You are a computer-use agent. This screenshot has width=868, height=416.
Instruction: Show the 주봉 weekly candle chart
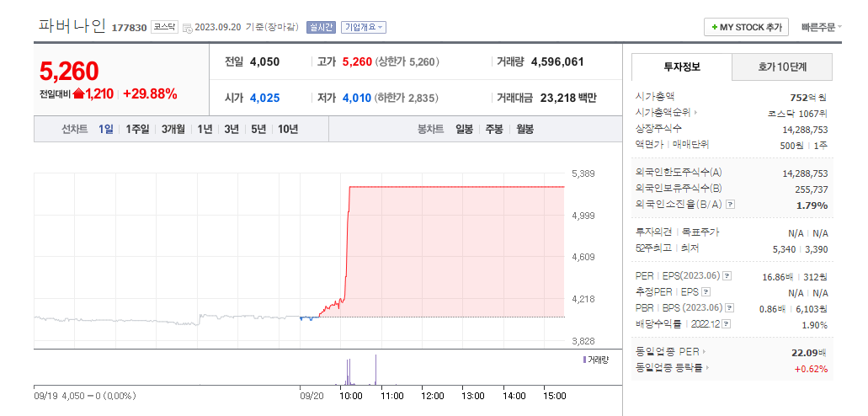(x=494, y=129)
